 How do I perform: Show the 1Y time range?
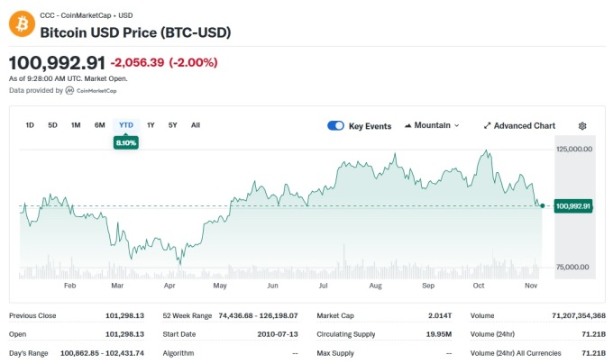[151, 125]
